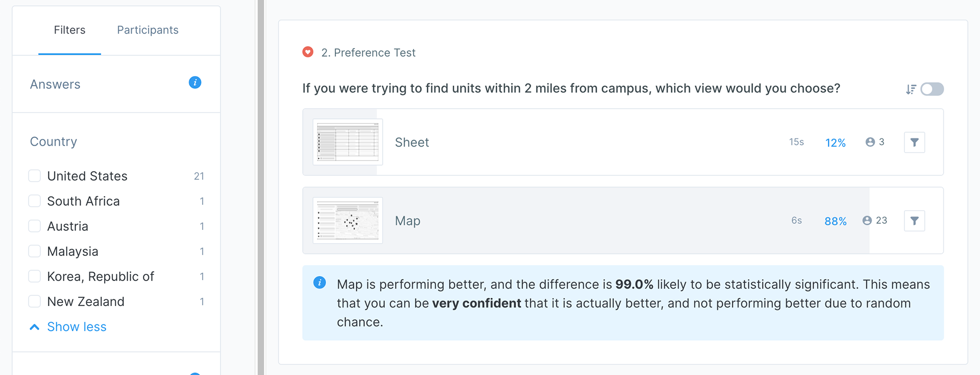980x375 pixels.
Task: Click the 12% Sheet percentage
Action: click(x=836, y=143)
